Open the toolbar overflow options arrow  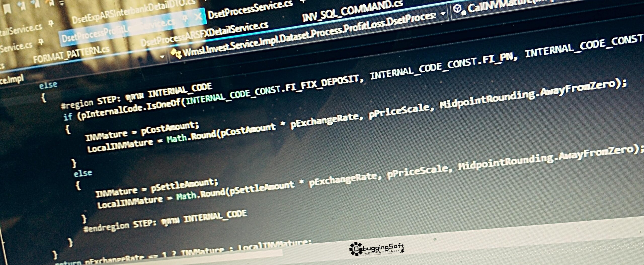[x=62, y=3]
